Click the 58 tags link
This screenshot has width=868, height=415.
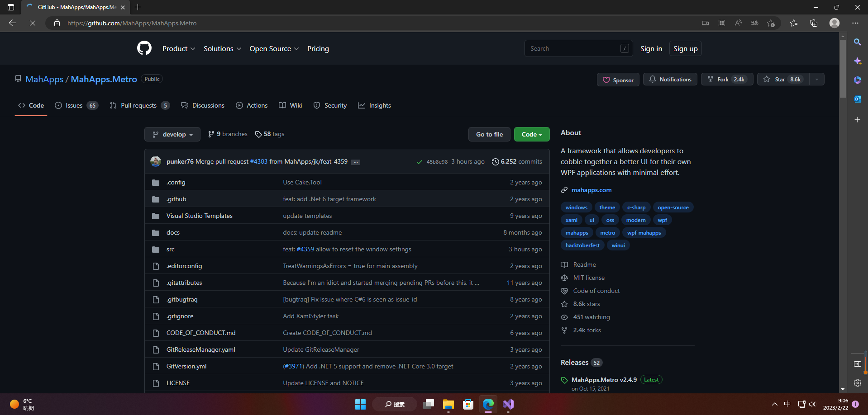[270, 134]
